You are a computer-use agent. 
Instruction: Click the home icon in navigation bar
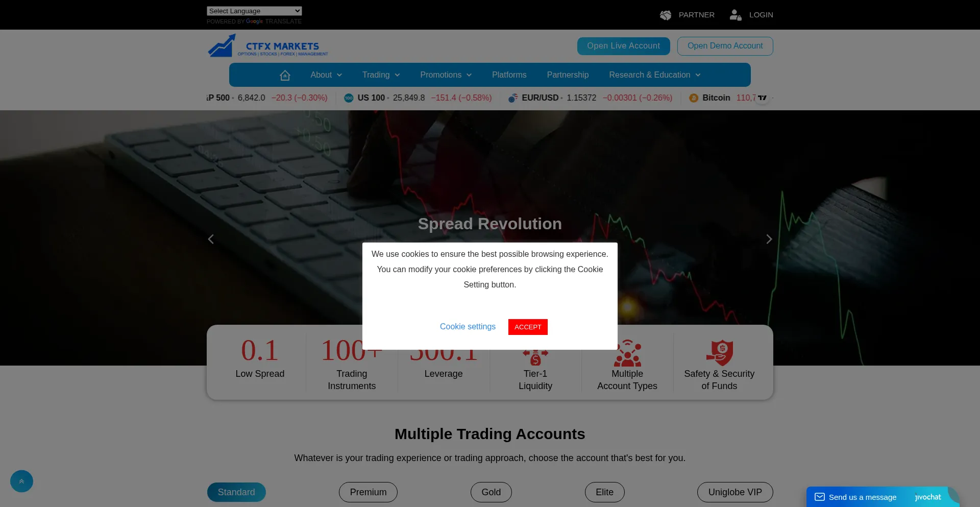click(x=285, y=75)
